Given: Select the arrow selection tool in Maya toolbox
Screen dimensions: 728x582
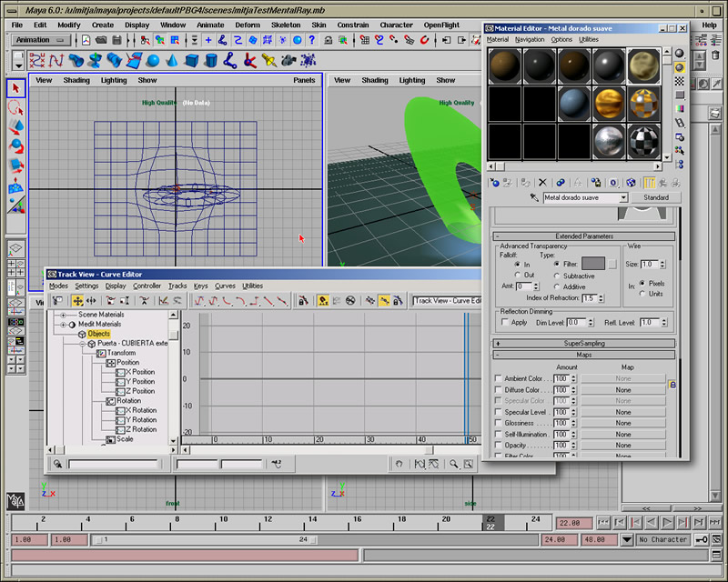Looking at the screenshot, I should click(15, 87).
